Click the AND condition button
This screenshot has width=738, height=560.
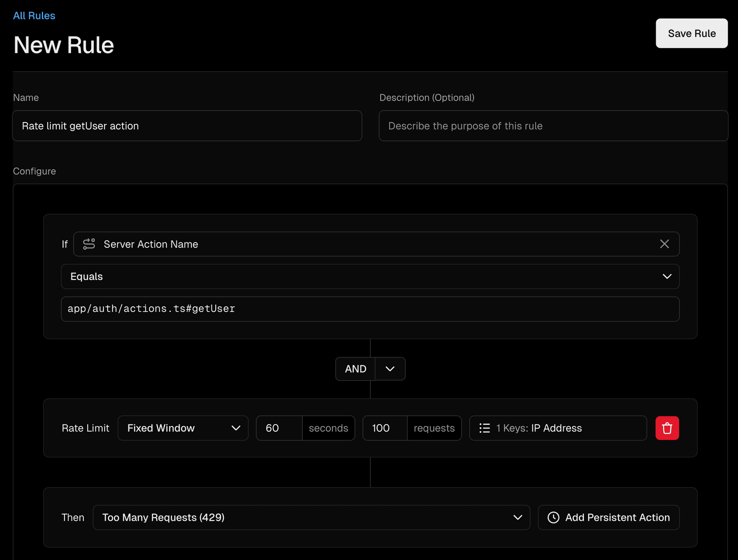tap(356, 369)
